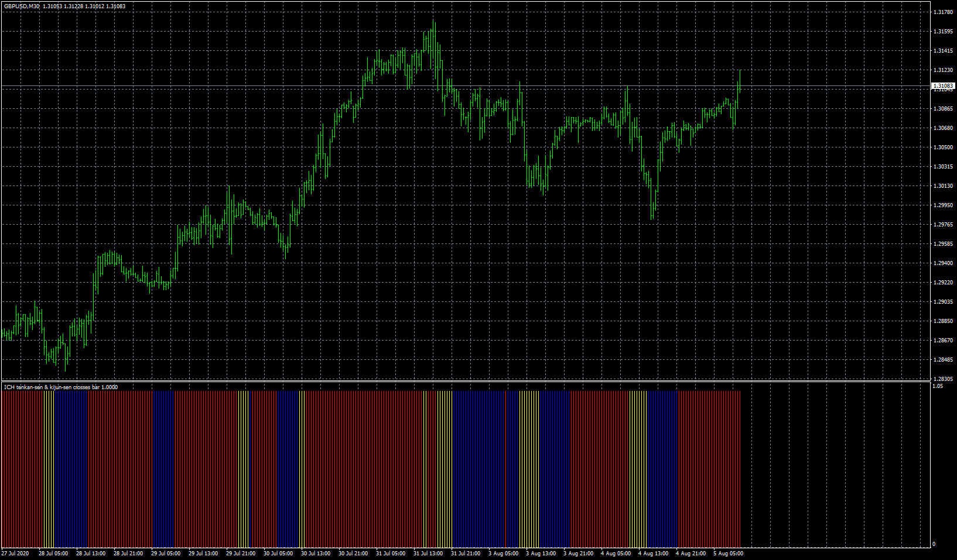Viewport: 957px width, 560px height.
Task: Click the 27 Jul 2020 date label
Action: [15, 554]
